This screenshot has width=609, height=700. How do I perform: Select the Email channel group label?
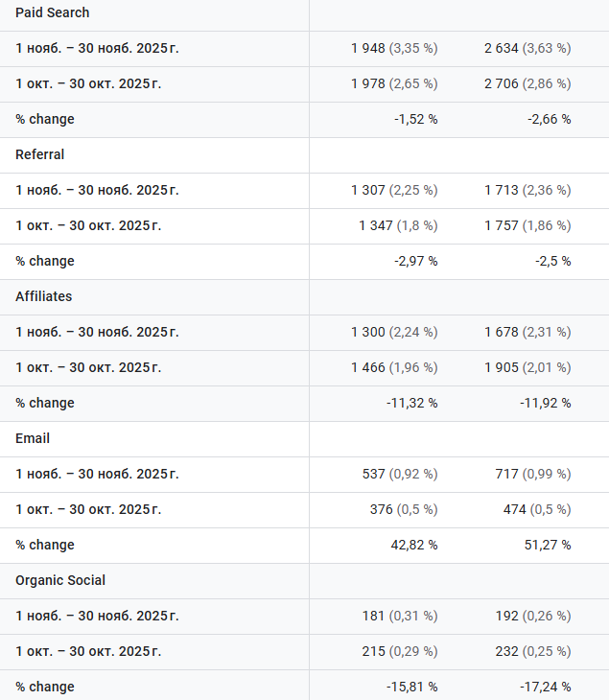(x=33, y=438)
